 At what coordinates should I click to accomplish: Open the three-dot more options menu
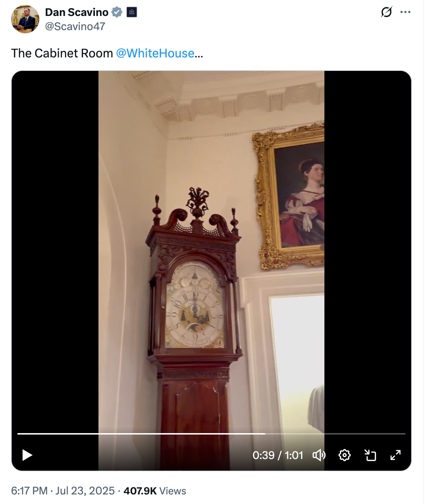point(405,12)
